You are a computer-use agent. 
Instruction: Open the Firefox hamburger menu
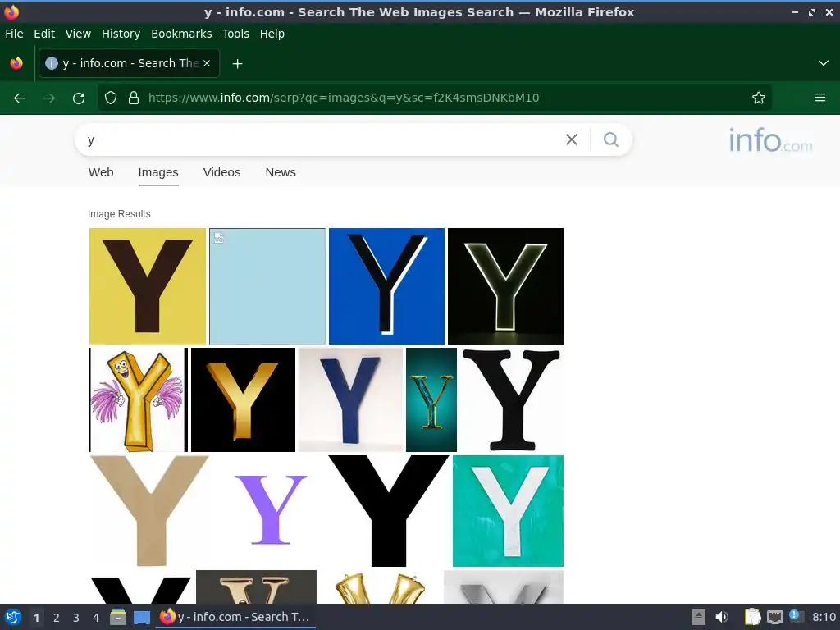[820, 98]
